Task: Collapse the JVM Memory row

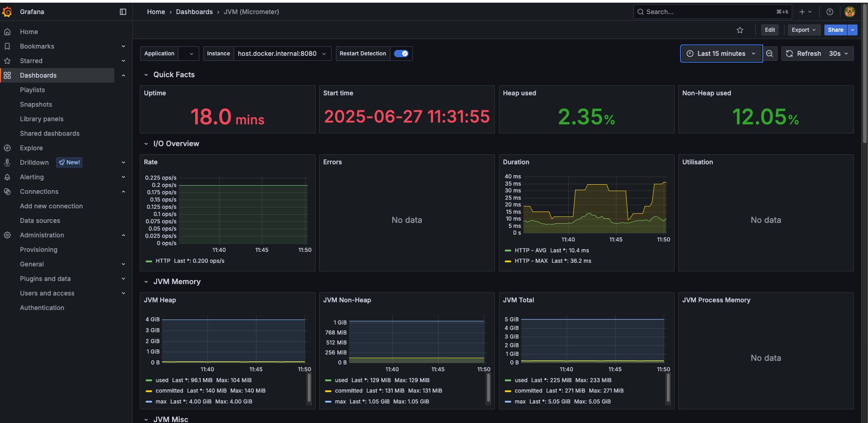Action: [146, 282]
